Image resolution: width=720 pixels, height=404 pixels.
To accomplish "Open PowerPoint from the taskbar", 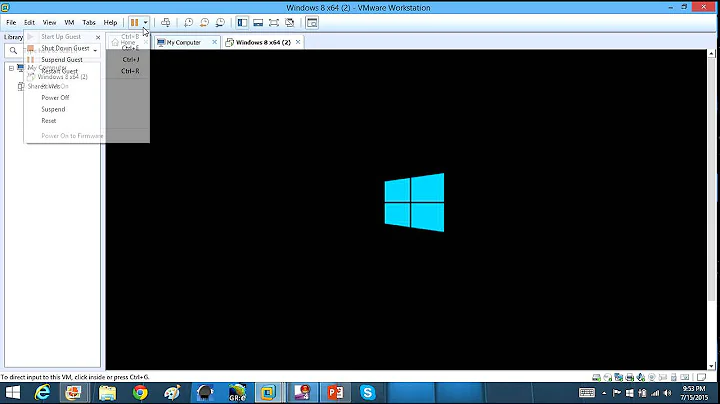I will click(335, 393).
